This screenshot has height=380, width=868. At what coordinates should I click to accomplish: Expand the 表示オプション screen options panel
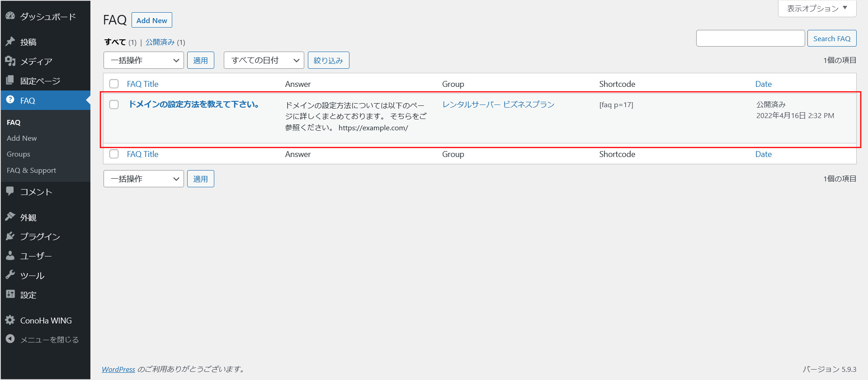[x=817, y=8]
